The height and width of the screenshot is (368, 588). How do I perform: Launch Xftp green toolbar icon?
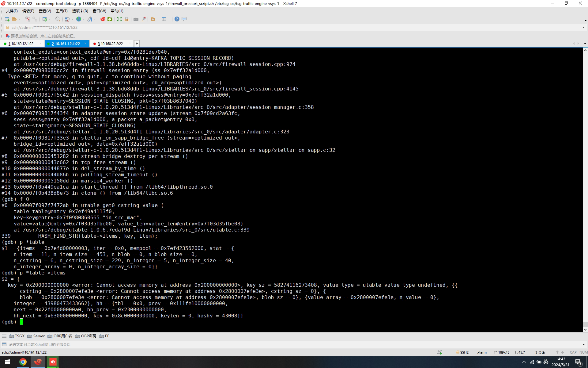[110, 19]
